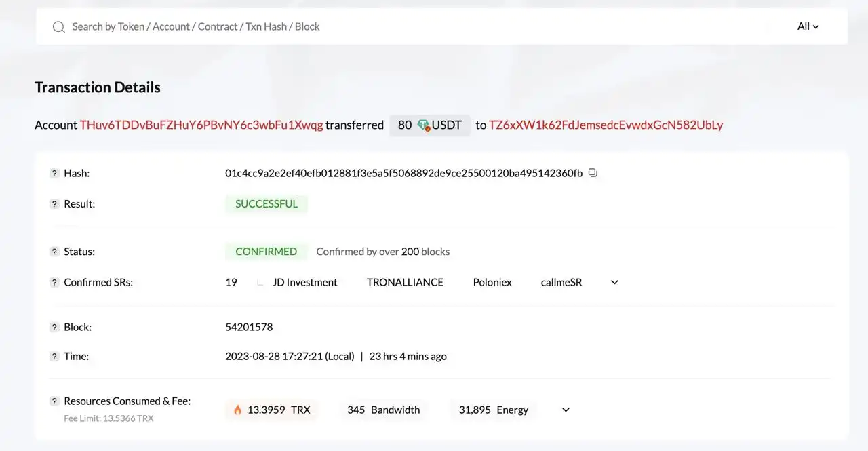Open sender address THuv6TDD... link
The height and width of the screenshot is (451, 868).
[x=201, y=125]
